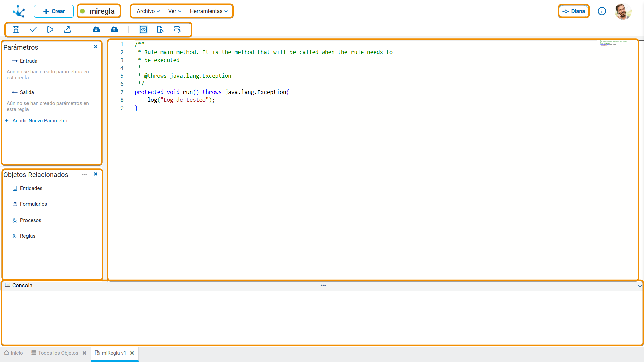Open the Diana assistant
Screen dimensions: 644x362
pyautogui.click(x=574, y=11)
